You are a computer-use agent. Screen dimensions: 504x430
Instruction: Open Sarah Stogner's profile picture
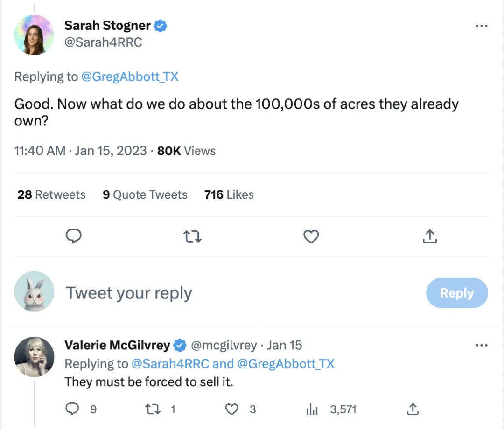click(34, 35)
